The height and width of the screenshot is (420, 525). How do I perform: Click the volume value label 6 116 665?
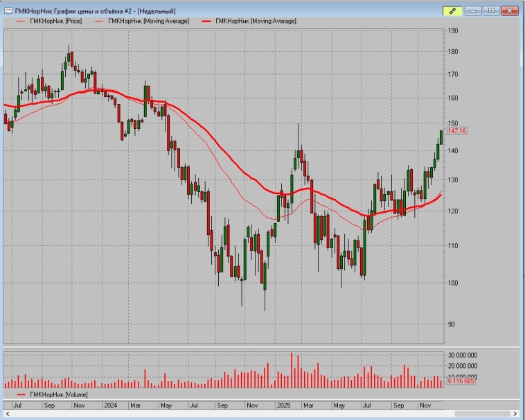[461, 381]
